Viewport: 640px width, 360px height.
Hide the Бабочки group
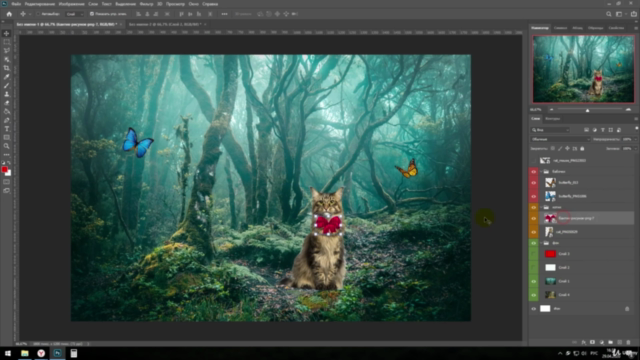(x=533, y=172)
